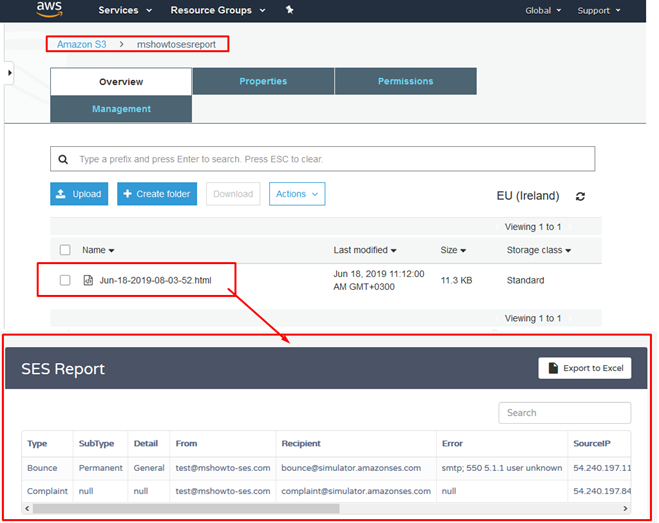Click the EU (Ireland) region label
The height and width of the screenshot is (523, 659).
[528, 196]
